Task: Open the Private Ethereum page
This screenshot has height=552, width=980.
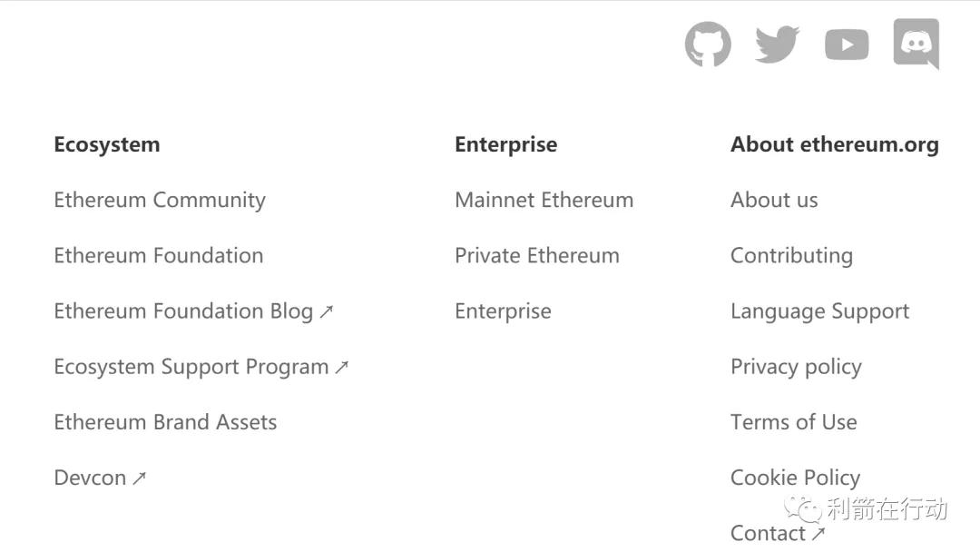Action: click(x=537, y=255)
